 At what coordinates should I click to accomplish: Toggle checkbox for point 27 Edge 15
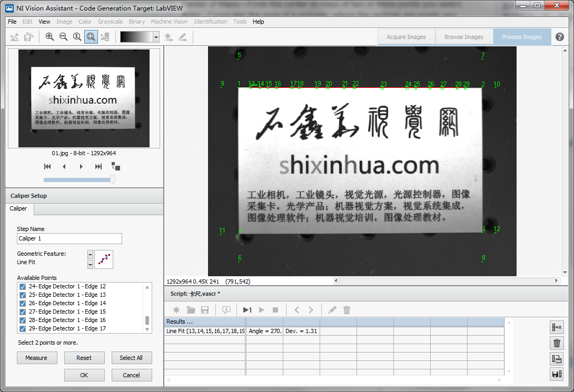pos(23,312)
